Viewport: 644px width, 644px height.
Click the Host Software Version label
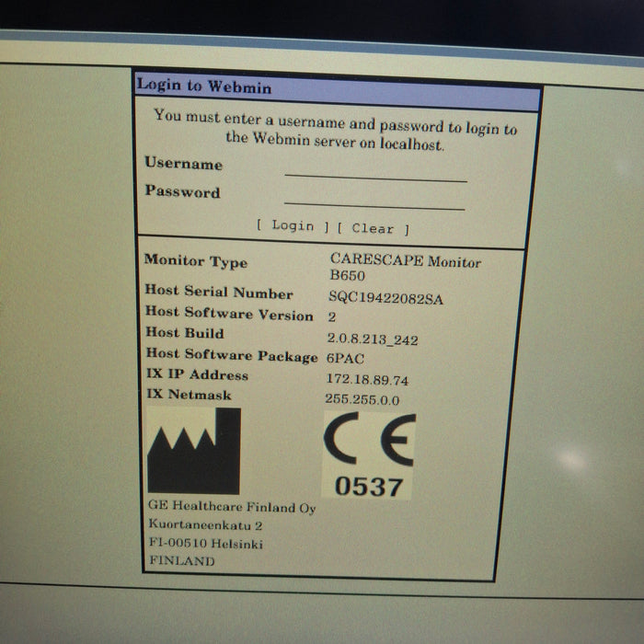pyautogui.click(x=229, y=314)
